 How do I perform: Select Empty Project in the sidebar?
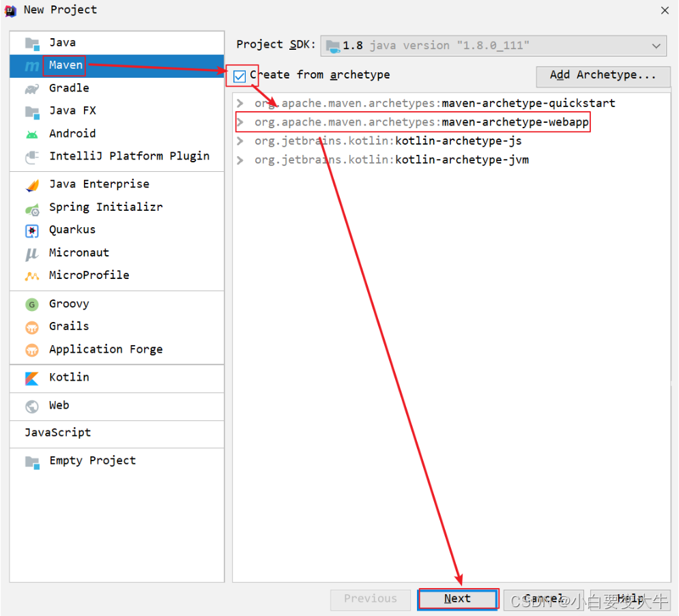point(92,460)
